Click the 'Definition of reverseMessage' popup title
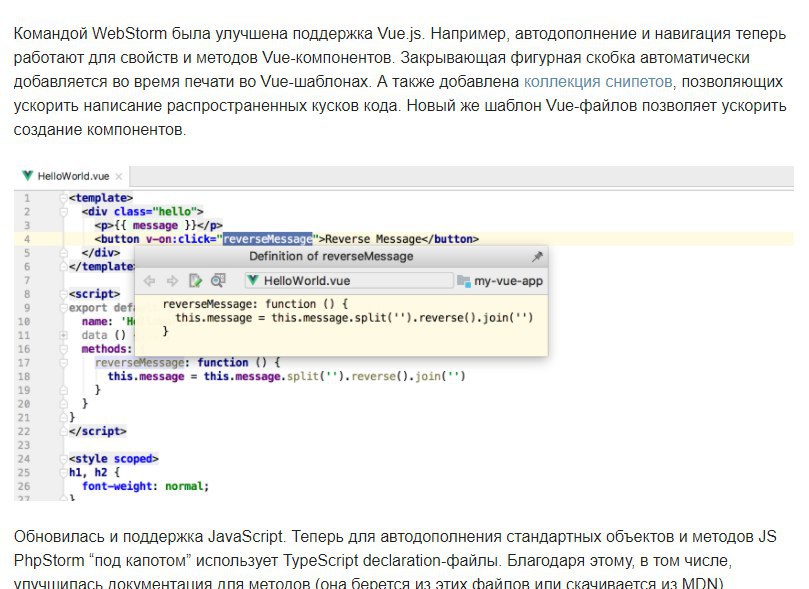This screenshot has width=809, height=589. (331, 256)
